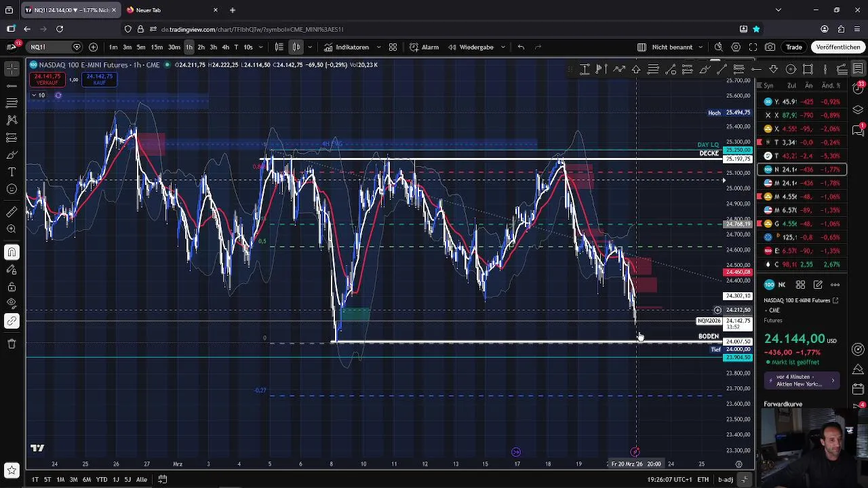Viewport: 868px width, 488px height.
Task: Click the undo arrow in top toolbar
Action: click(x=521, y=47)
